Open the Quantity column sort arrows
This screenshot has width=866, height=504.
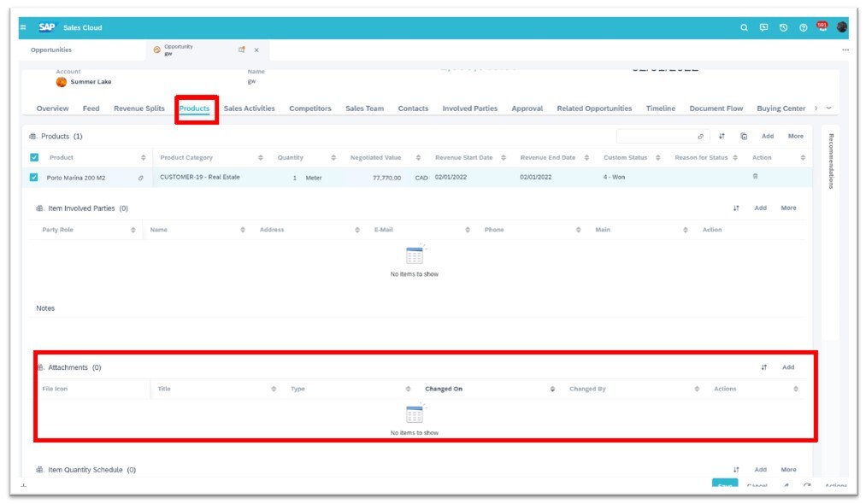coord(333,158)
